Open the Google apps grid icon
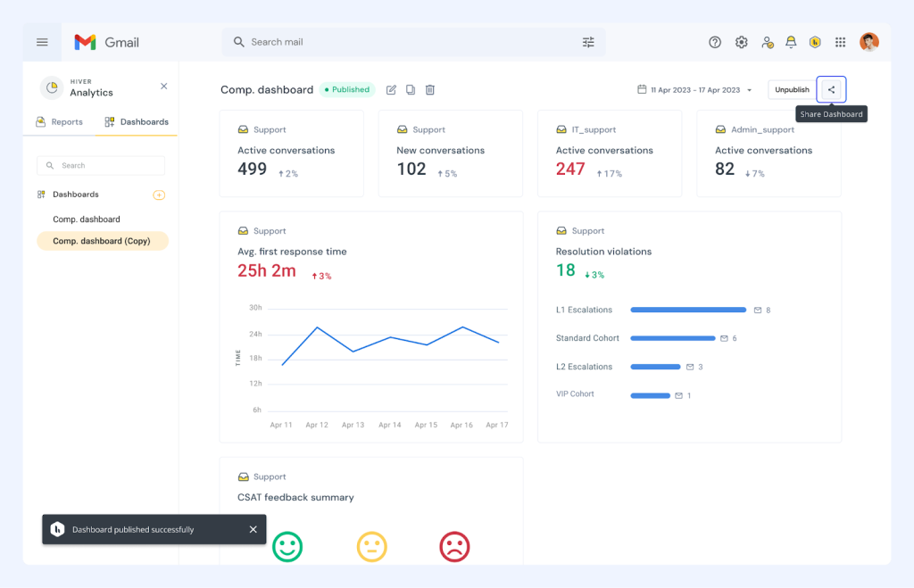914x588 pixels. point(839,42)
